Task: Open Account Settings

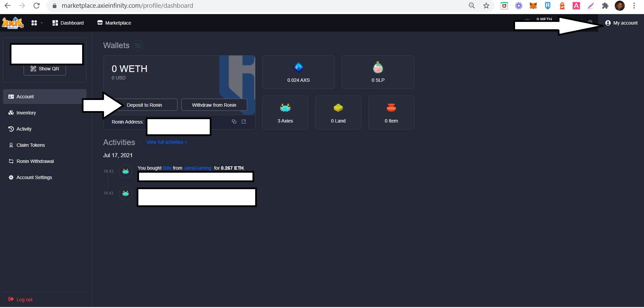Action: [45, 177]
